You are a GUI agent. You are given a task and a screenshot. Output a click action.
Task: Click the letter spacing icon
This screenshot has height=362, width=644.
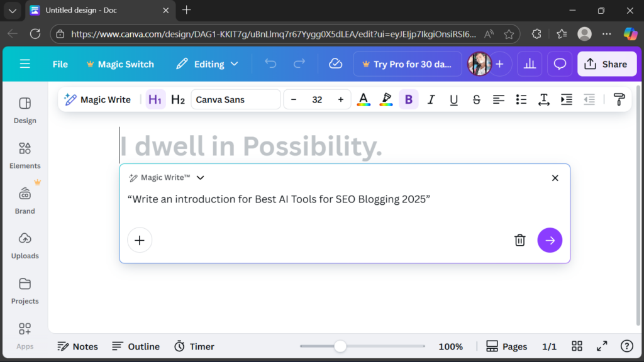543,99
